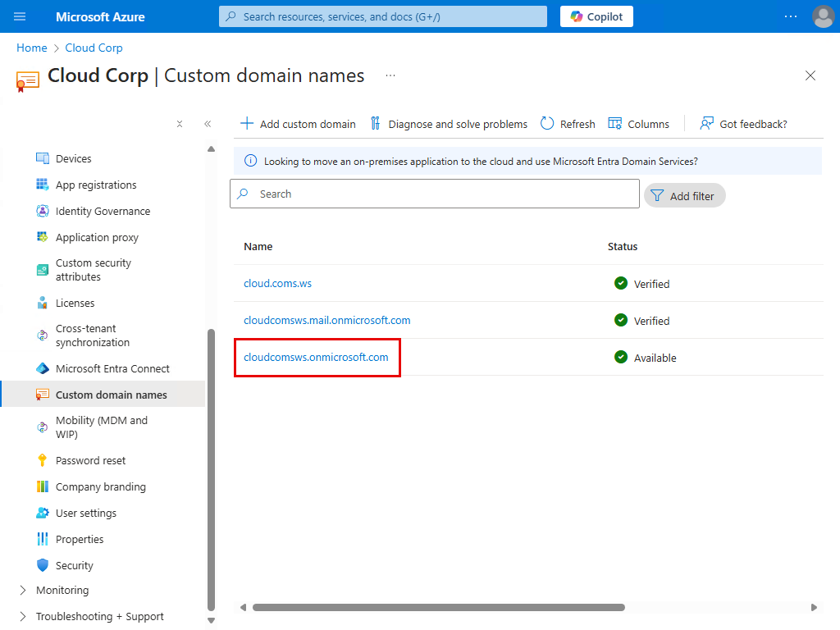Click Got feedback? button

(x=743, y=124)
